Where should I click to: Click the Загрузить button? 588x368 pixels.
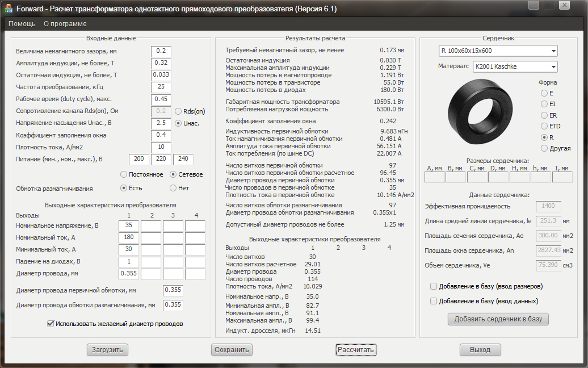(108, 350)
